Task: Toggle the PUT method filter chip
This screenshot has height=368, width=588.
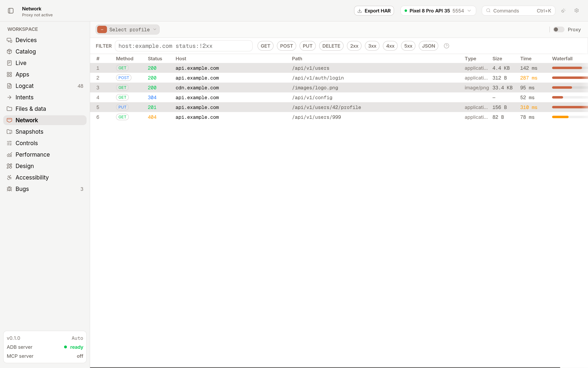Action: [307, 46]
